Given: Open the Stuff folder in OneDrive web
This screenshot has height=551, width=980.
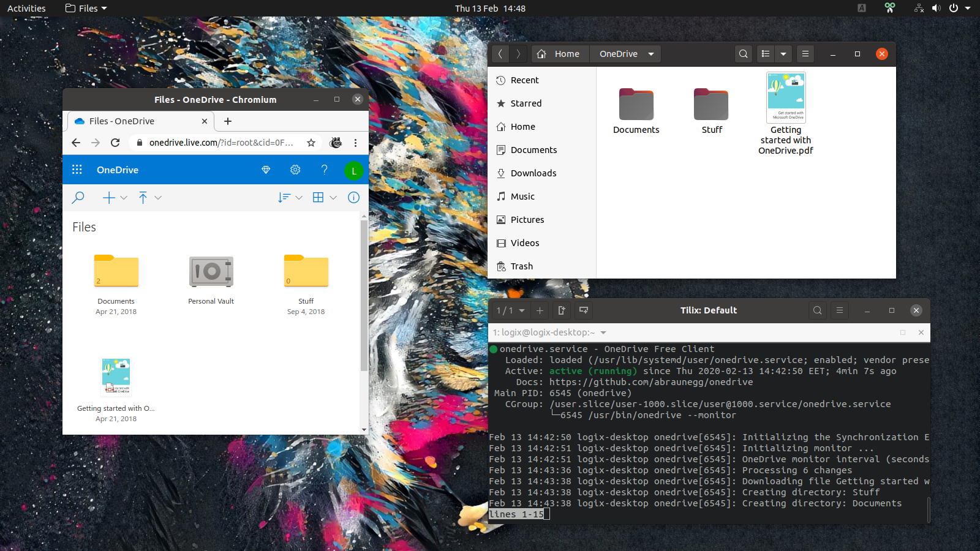Looking at the screenshot, I should tap(306, 271).
